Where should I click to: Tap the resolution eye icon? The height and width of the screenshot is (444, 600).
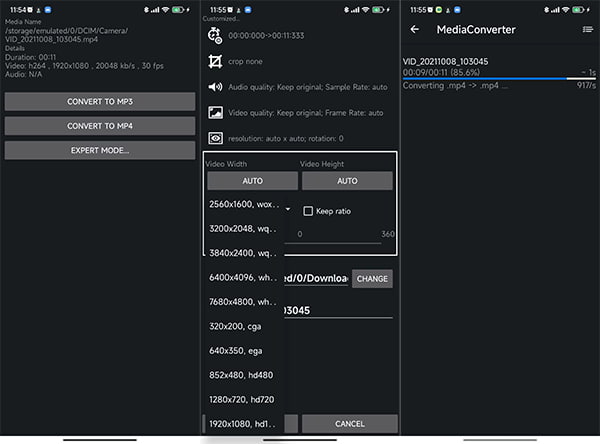pos(215,138)
